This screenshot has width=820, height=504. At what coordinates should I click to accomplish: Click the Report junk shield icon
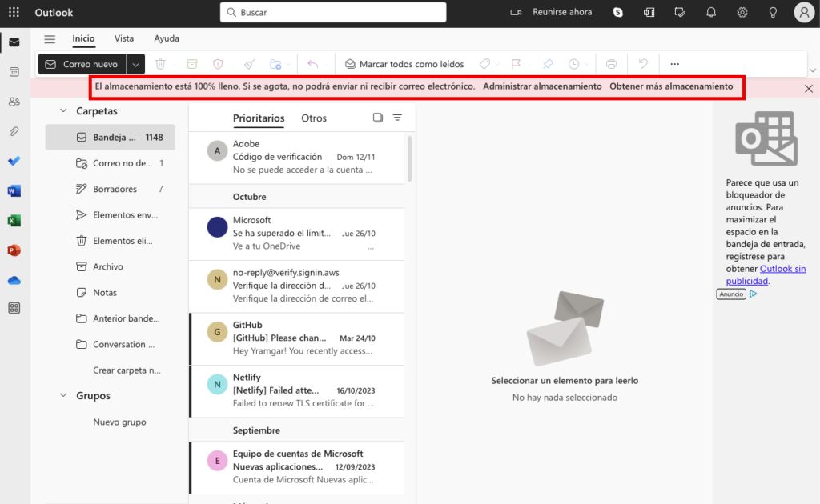tap(218, 64)
